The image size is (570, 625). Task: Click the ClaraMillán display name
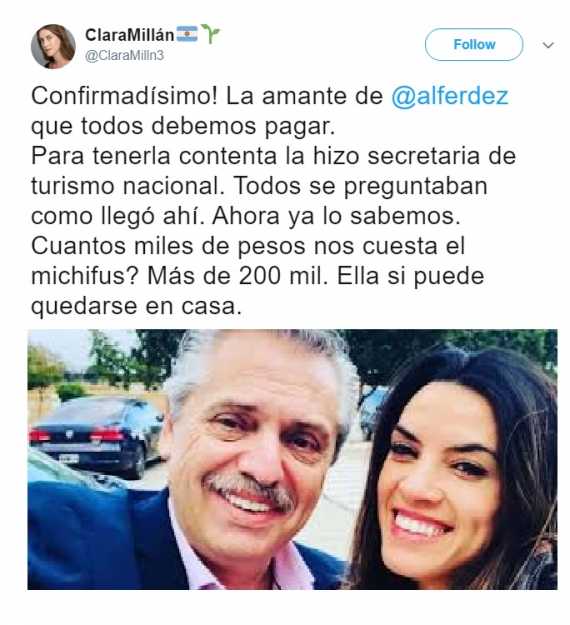point(130,35)
